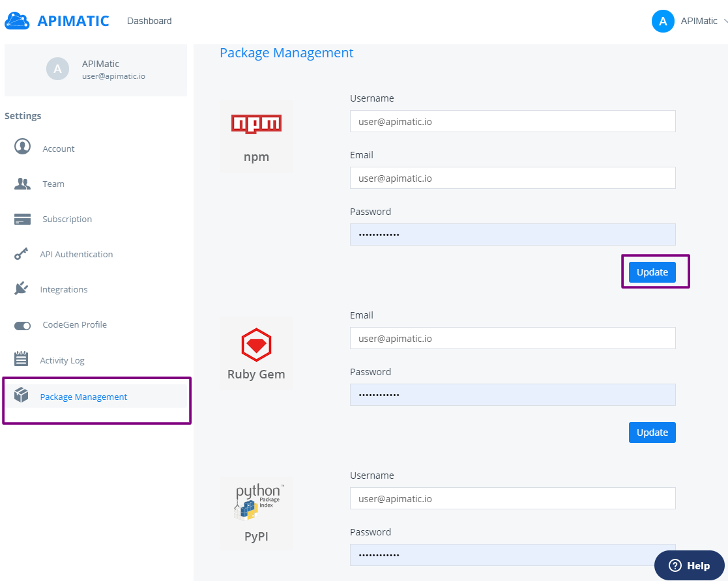The width and height of the screenshot is (728, 581).
Task: Click the Help question mark icon
Action: 675,565
